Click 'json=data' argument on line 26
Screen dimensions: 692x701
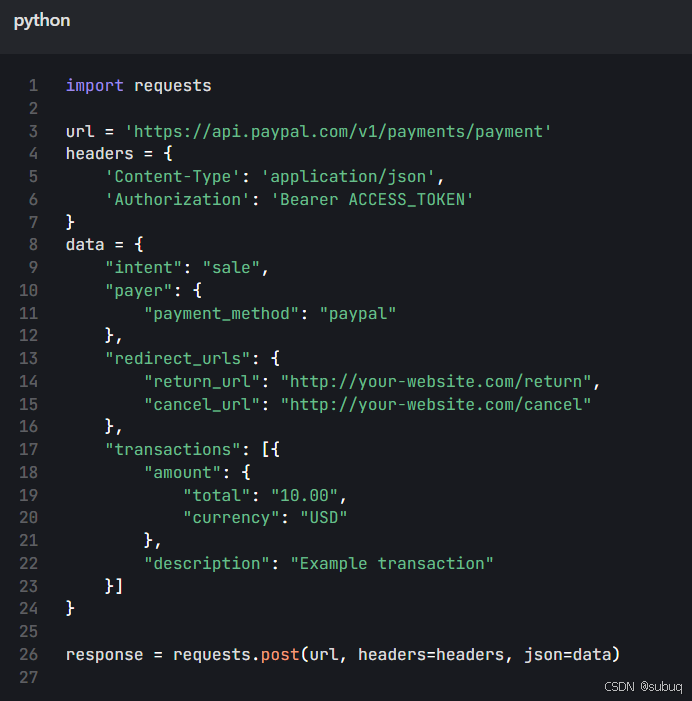point(567,655)
